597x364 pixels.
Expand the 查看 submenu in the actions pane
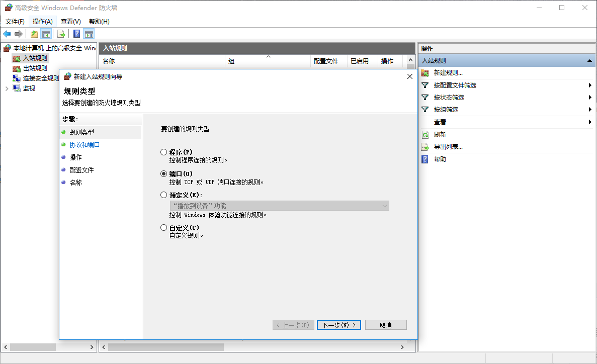pyautogui.click(x=590, y=122)
